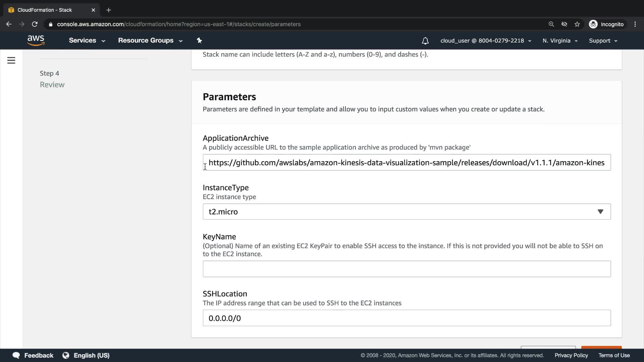644x362 pixels.
Task: Go back with browser back arrow
Action: 9,24
